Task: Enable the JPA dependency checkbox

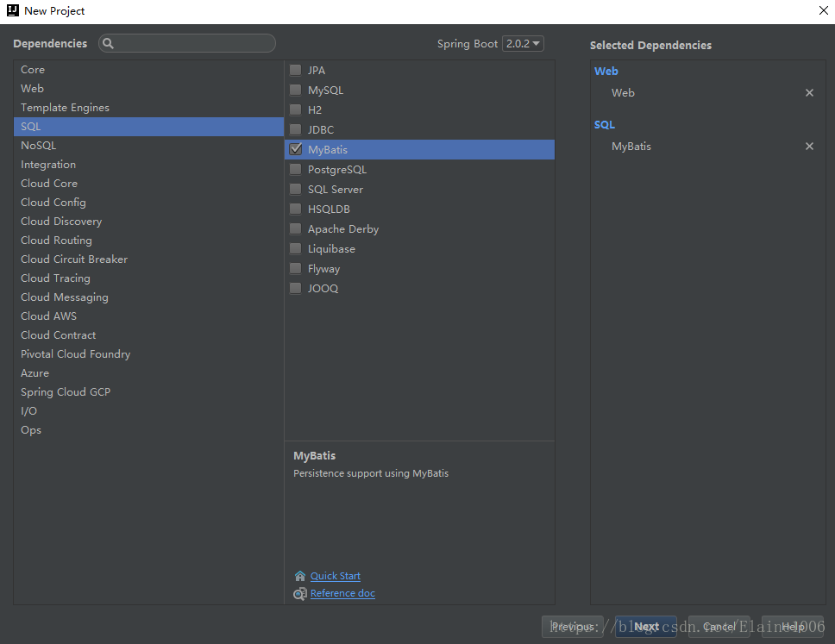Action: (x=296, y=70)
